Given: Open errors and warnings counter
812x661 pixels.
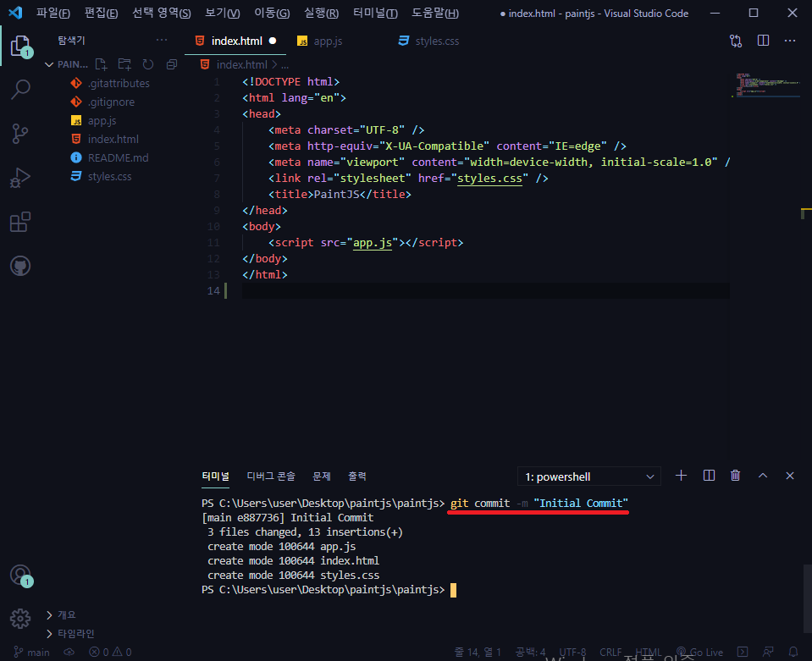Looking at the screenshot, I should tap(110, 653).
